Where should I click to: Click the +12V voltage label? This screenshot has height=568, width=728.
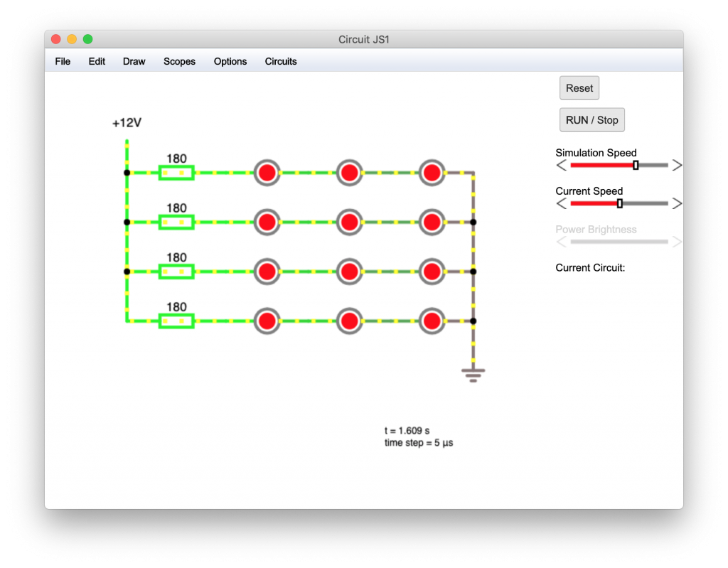(x=127, y=122)
